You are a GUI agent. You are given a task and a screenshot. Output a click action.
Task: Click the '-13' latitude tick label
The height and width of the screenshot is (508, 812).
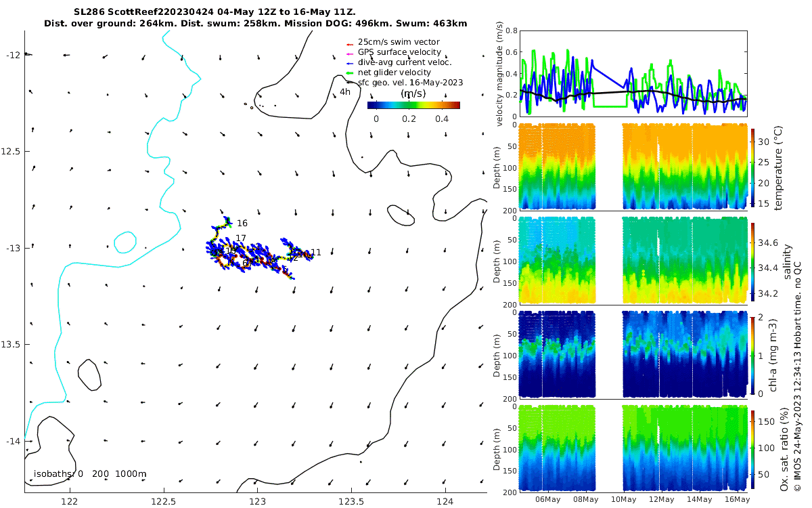click(x=14, y=248)
